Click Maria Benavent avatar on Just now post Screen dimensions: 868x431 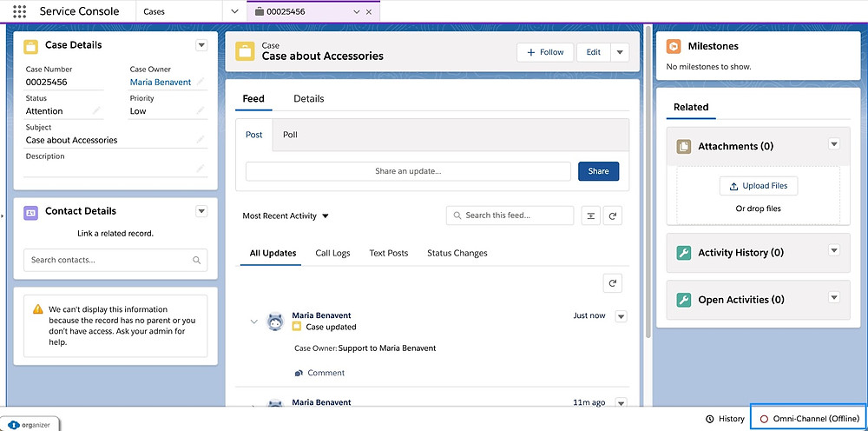click(276, 322)
